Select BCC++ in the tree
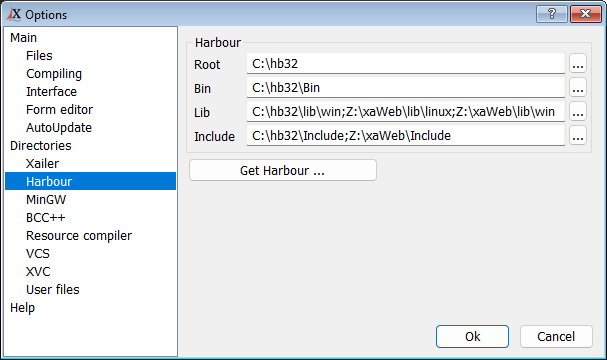607x360 pixels. click(x=46, y=218)
